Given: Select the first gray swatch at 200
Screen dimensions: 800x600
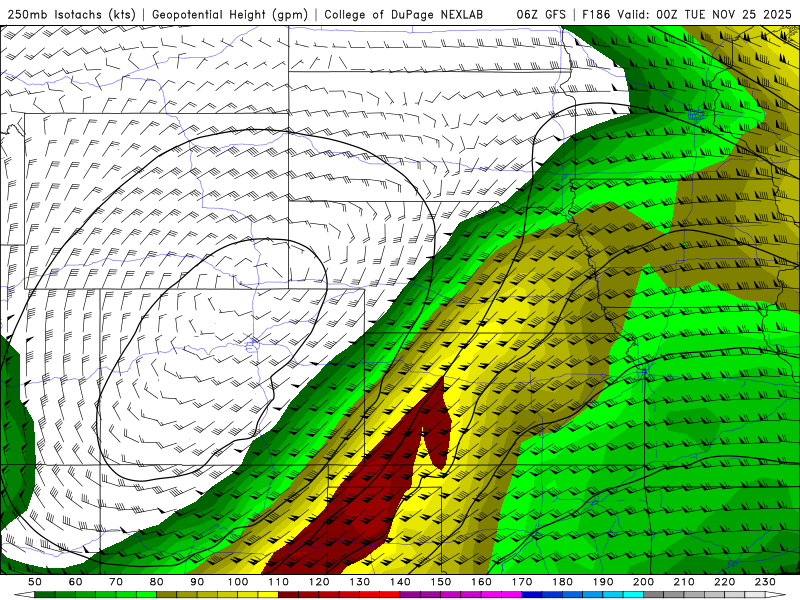Looking at the screenshot, I should pos(653,595).
